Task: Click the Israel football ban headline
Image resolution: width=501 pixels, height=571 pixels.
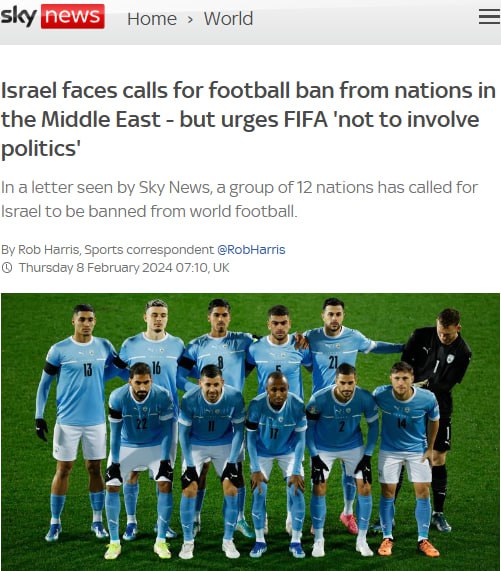Action: click(248, 120)
